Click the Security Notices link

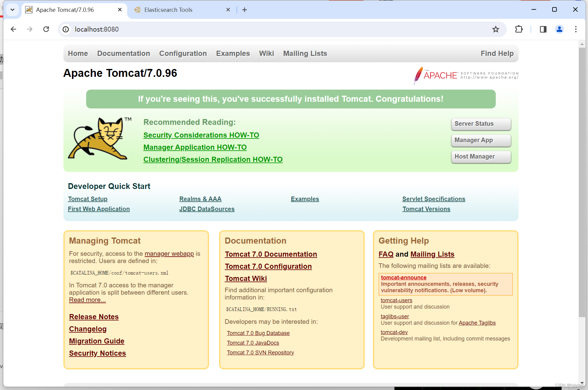(x=97, y=353)
